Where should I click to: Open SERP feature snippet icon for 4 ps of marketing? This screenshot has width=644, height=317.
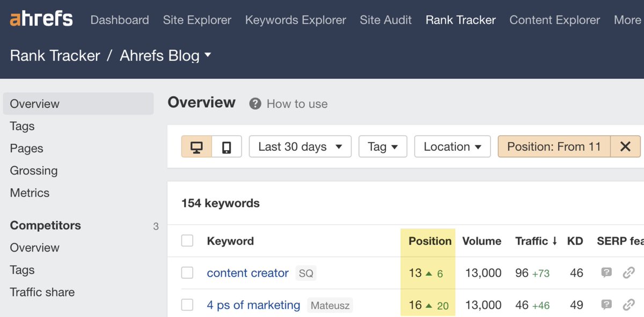click(x=606, y=305)
